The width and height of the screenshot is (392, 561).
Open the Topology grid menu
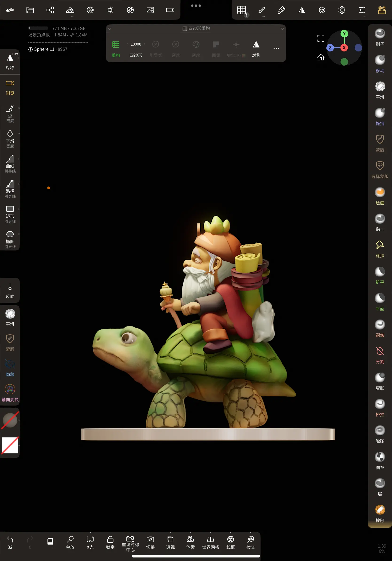tap(242, 10)
